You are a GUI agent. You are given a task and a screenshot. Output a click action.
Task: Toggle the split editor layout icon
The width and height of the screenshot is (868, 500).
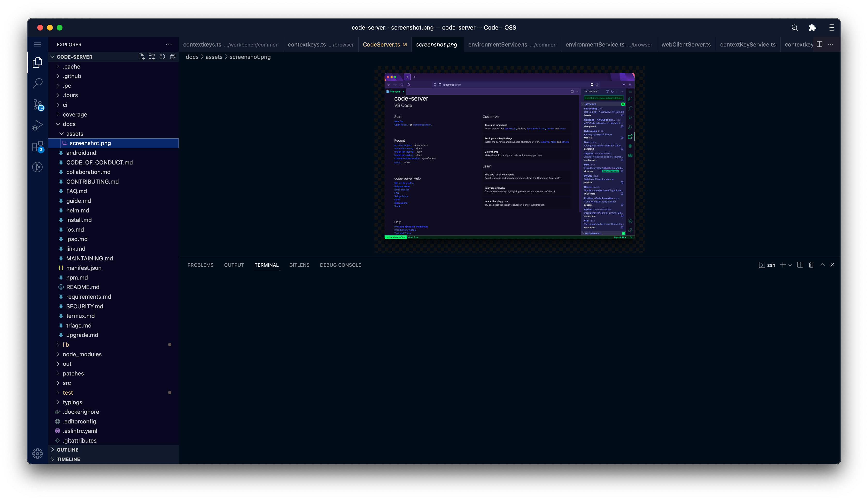tap(819, 44)
